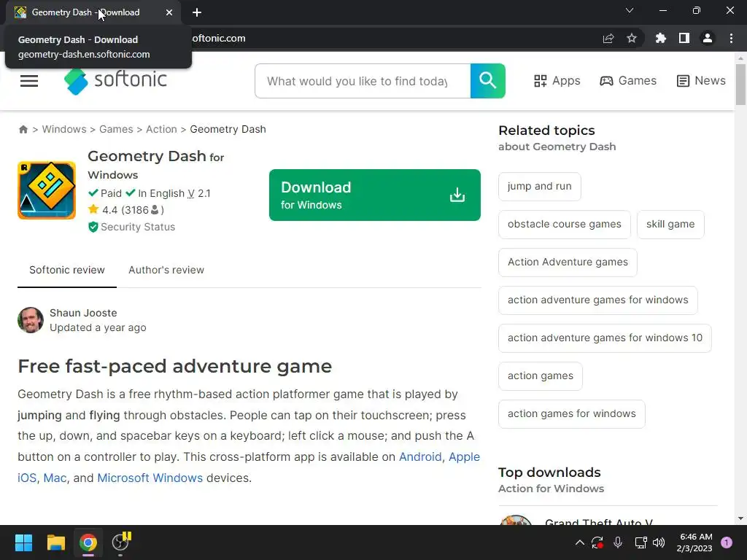Click the sync tray icon
747x560 pixels.
click(597, 542)
